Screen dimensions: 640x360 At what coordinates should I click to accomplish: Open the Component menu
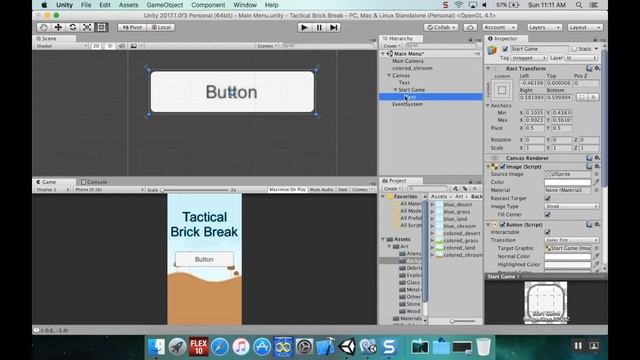click(208, 5)
